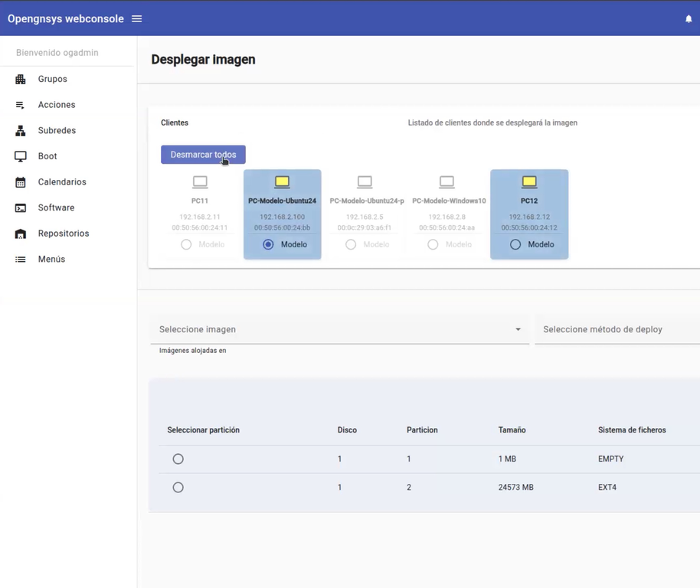
Task: Select Modelo radio for PC12
Action: pyautogui.click(x=515, y=244)
